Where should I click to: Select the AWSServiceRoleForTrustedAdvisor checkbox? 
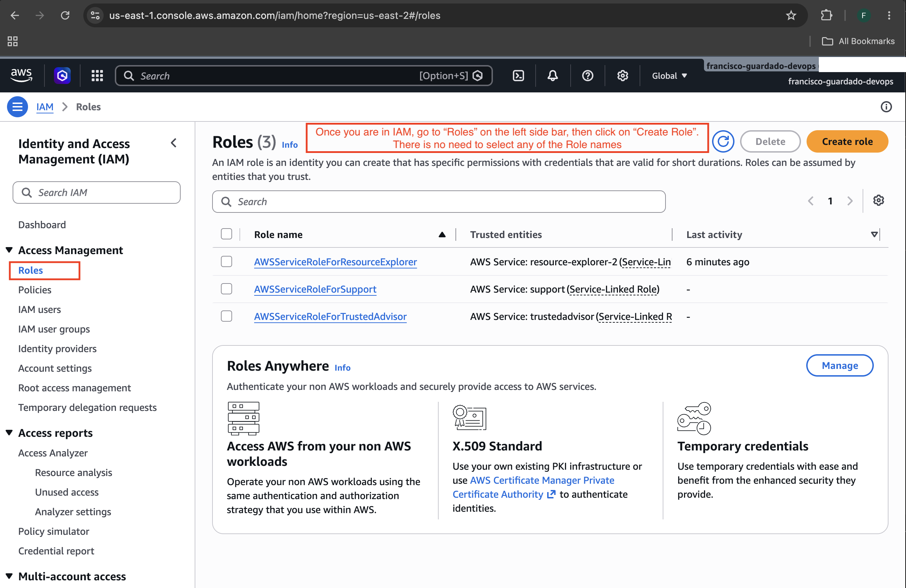pyautogui.click(x=226, y=316)
